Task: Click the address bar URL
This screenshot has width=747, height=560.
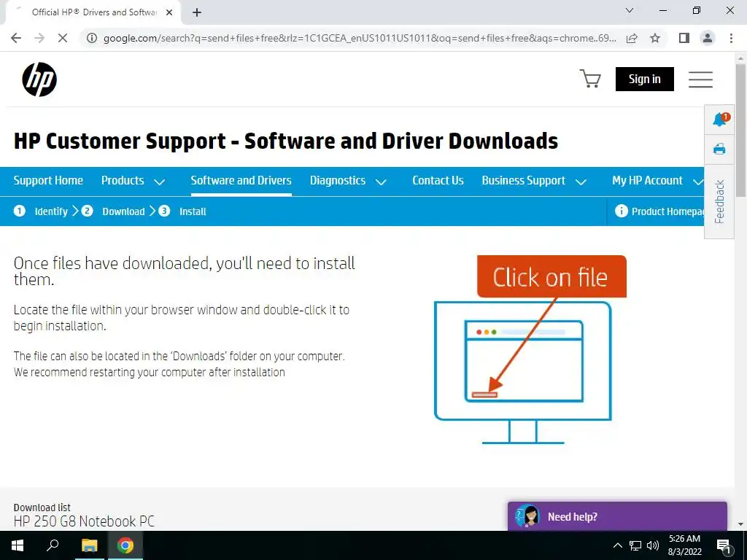Action: [x=360, y=38]
